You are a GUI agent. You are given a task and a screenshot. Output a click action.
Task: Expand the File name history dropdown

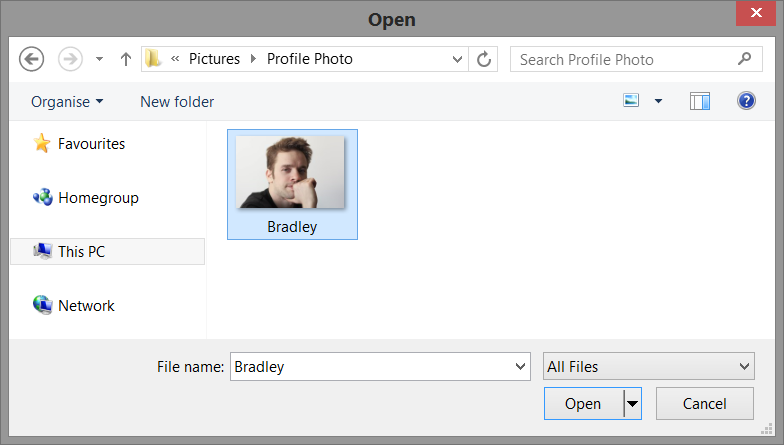[x=520, y=367]
